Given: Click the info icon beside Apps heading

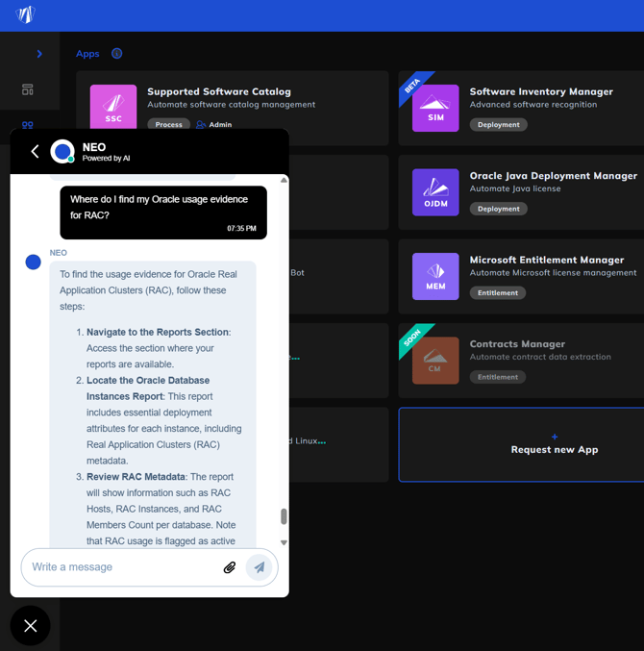Looking at the screenshot, I should (x=116, y=54).
